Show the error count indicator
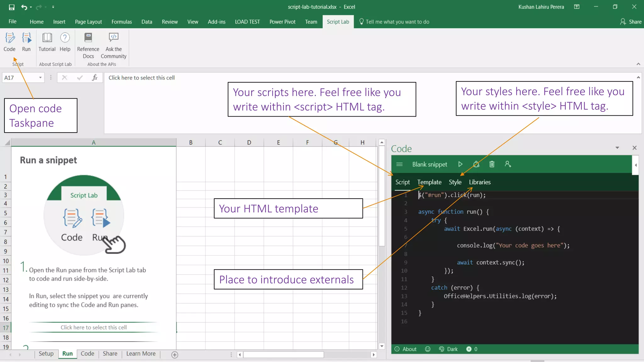This screenshot has width=644, height=362. [472, 349]
